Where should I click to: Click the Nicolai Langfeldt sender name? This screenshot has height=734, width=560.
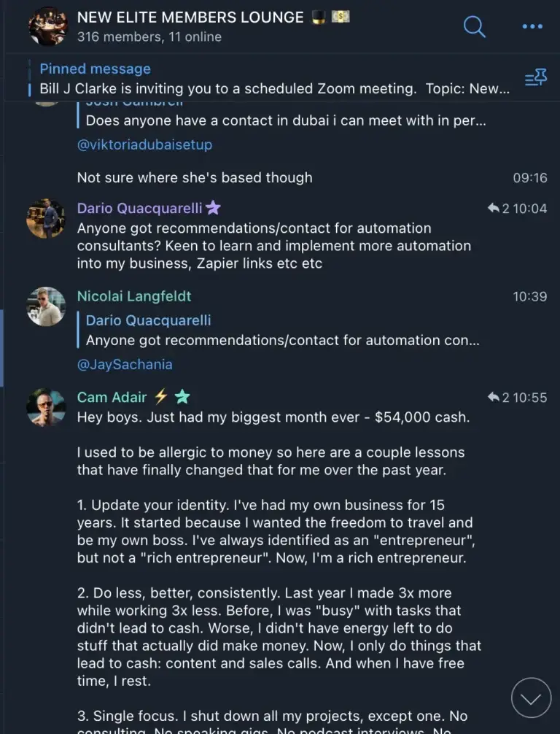(x=134, y=296)
